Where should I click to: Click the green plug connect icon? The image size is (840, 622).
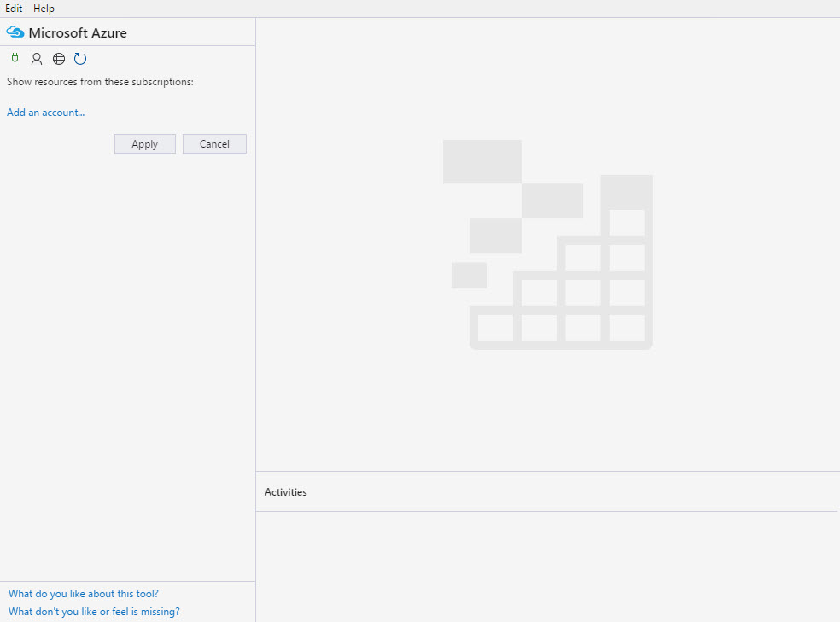(x=15, y=59)
